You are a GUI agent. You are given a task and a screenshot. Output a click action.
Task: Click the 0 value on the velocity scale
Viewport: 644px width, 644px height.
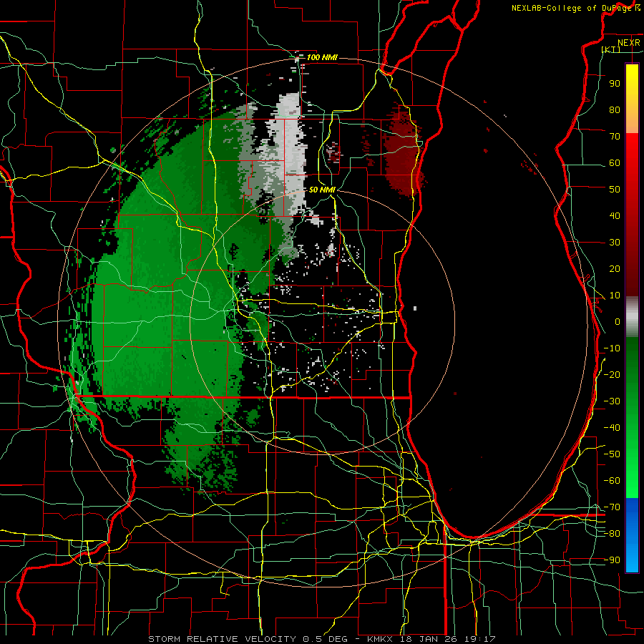click(x=618, y=321)
